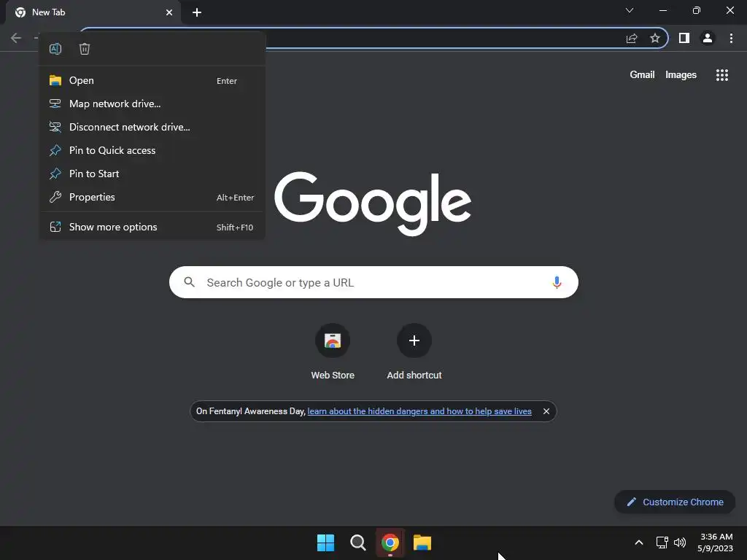This screenshot has width=747, height=560.
Task: Open the Google apps grid icon
Action: coord(722,75)
